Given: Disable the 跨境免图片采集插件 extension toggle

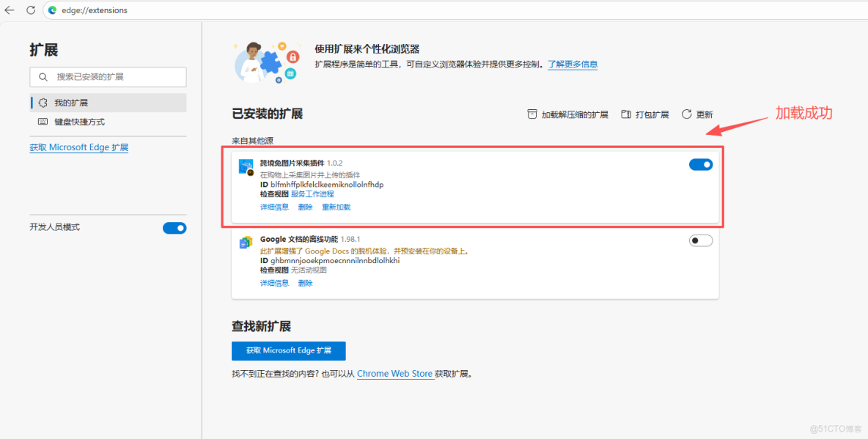Looking at the screenshot, I should point(700,164).
